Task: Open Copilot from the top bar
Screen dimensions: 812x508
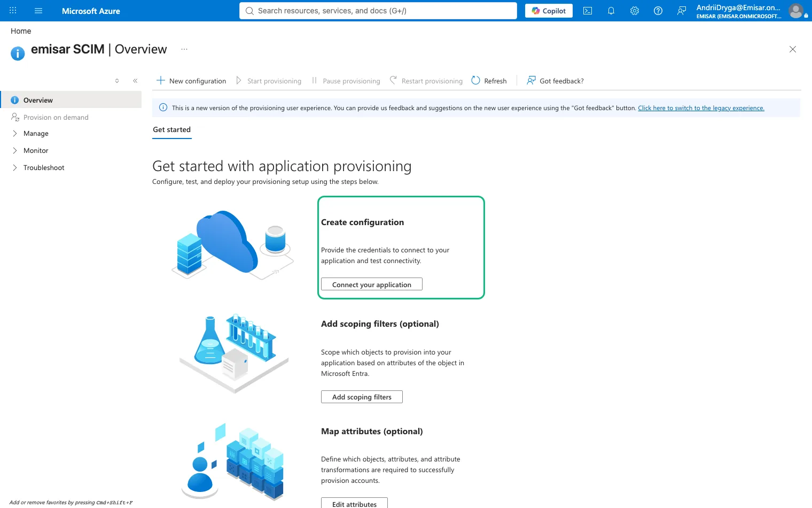Action: tap(549, 11)
